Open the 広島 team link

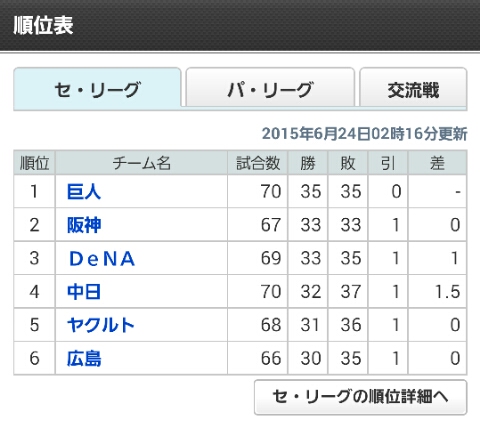[x=84, y=359]
